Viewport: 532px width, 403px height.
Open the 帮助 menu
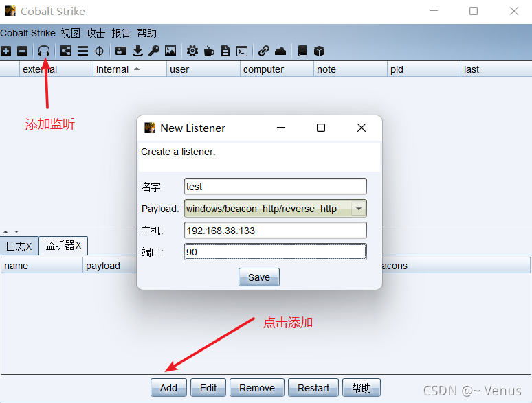coord(146,33)
